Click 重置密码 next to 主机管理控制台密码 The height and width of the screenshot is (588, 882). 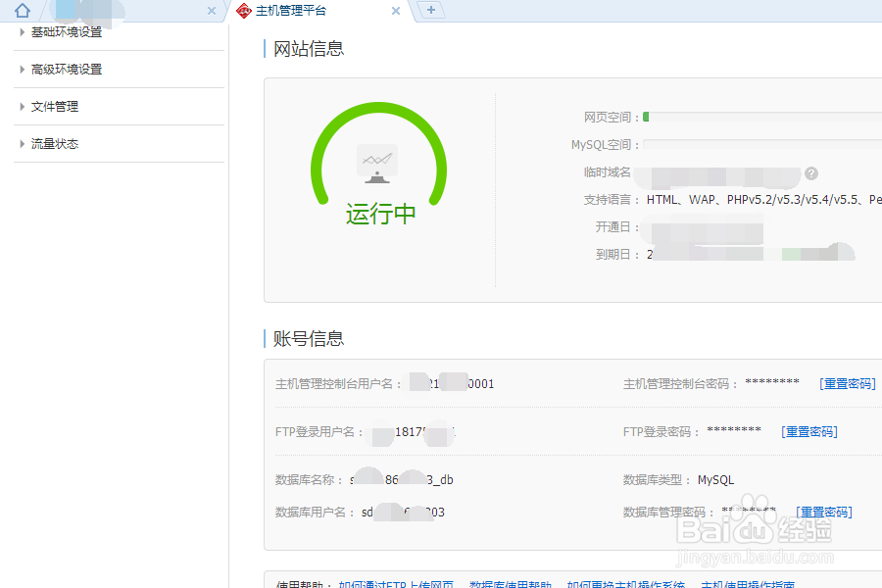847,384
